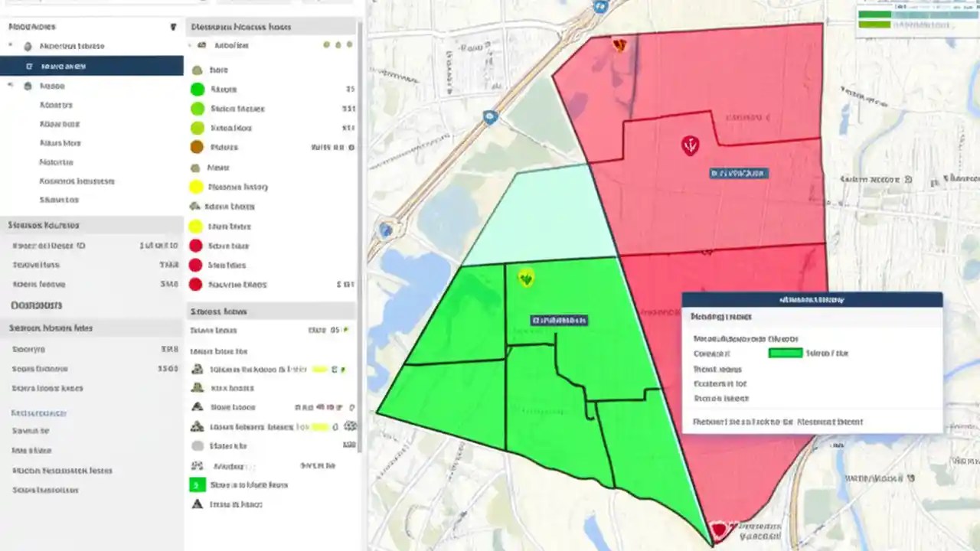
Task: Select the yellow map pin on the green zone
Action: tap(525, 279)
